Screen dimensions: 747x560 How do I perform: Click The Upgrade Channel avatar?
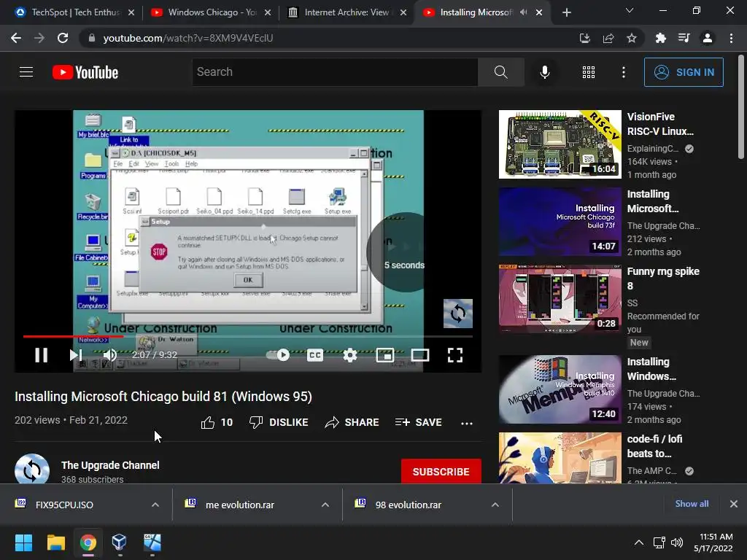pos(32,470)
